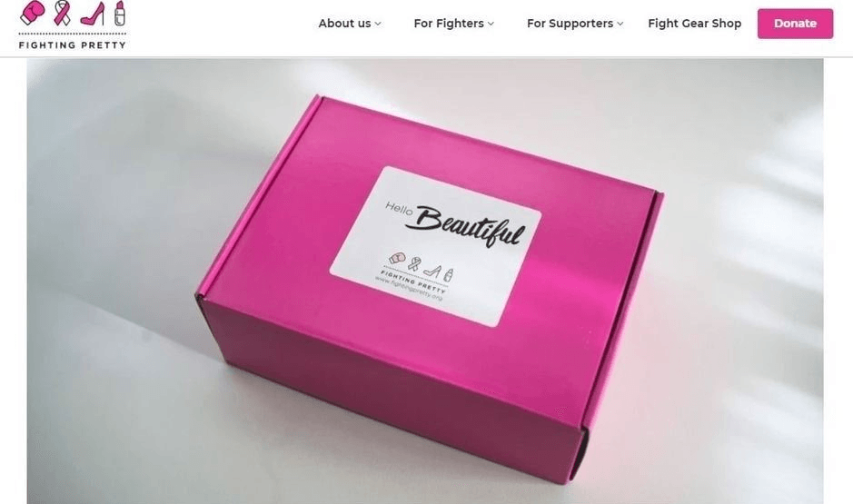The image size is (853, 504).
Task: Click the lipstick icon on box label
Action: click(x=449, y=275)
